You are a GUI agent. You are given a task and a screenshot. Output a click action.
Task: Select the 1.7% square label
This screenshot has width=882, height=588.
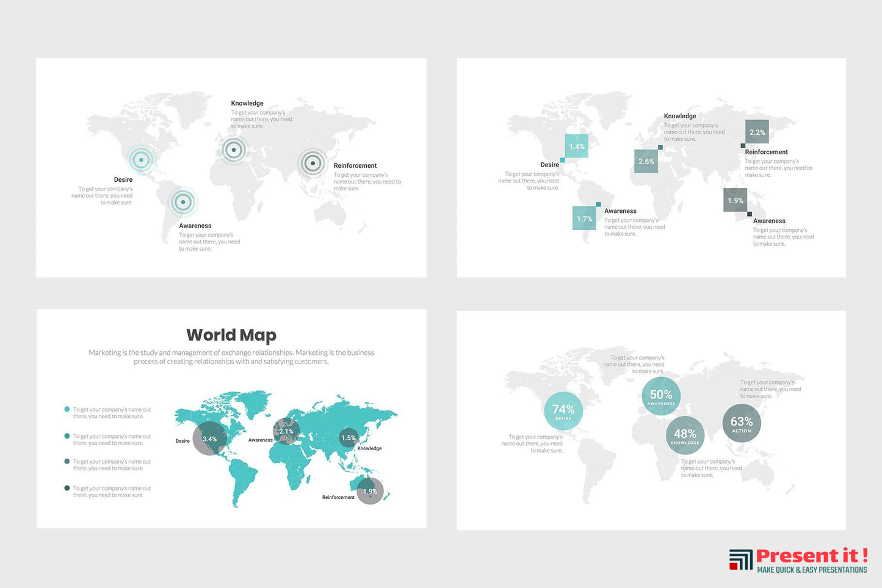click(584, 218)
